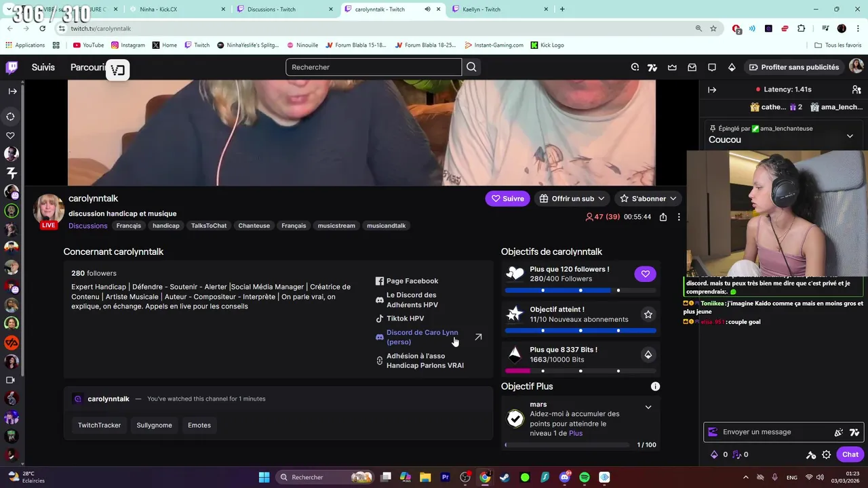Image resolution: width=868 pixels, height=488 pixels.
Task: Open the Twitch inbox envelope icon
Action: coord(692,67)
